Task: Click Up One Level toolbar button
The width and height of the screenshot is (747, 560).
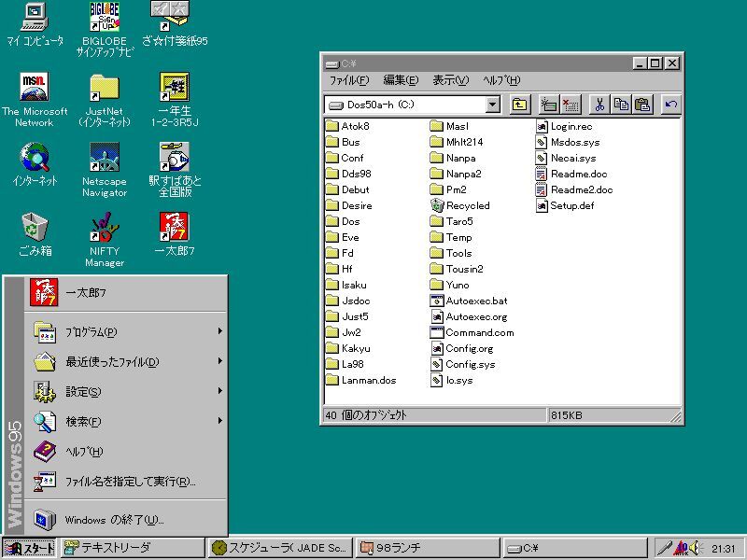Action: click(520, 105)
